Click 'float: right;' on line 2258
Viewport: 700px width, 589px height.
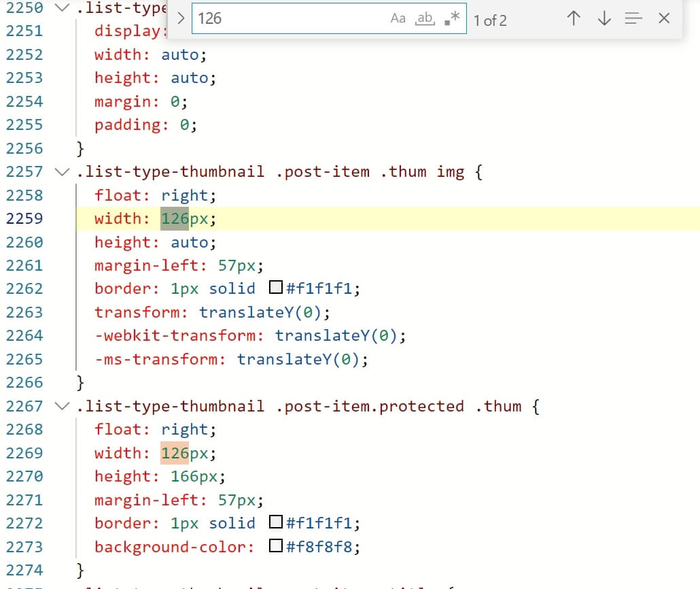(x=155, y=195)
